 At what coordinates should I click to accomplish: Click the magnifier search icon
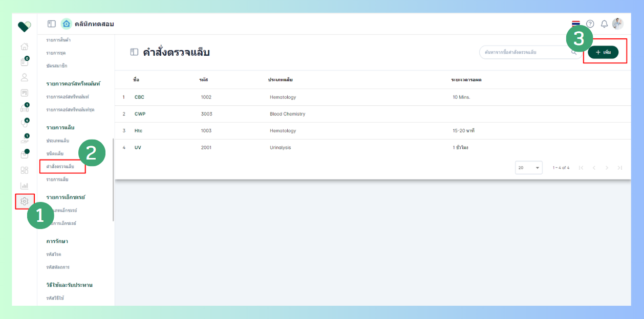[574, 52]
